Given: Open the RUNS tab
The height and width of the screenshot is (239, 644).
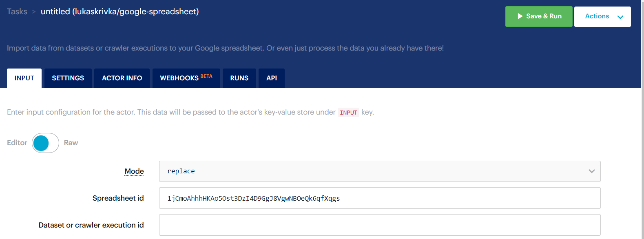Looking at the screenshot, I should coord(239,78).
